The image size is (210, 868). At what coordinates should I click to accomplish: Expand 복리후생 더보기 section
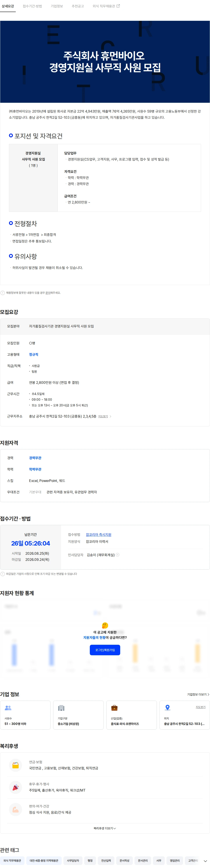105,829
